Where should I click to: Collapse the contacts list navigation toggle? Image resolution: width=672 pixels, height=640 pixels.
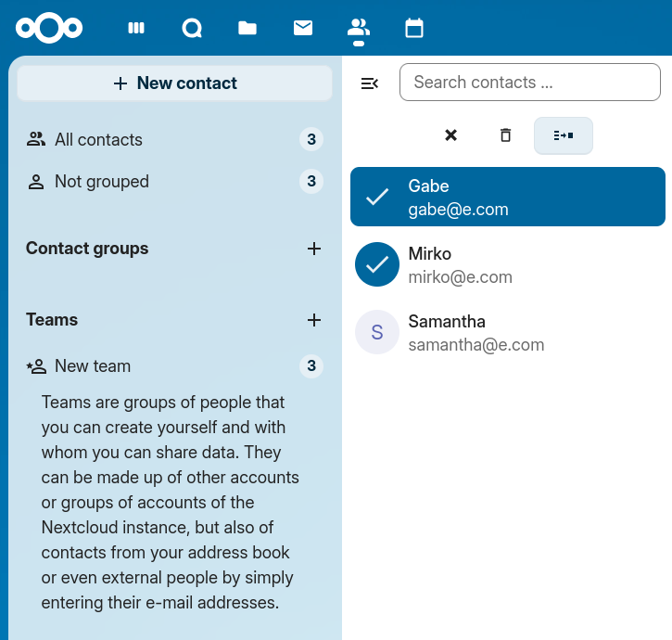coord(369,83)
